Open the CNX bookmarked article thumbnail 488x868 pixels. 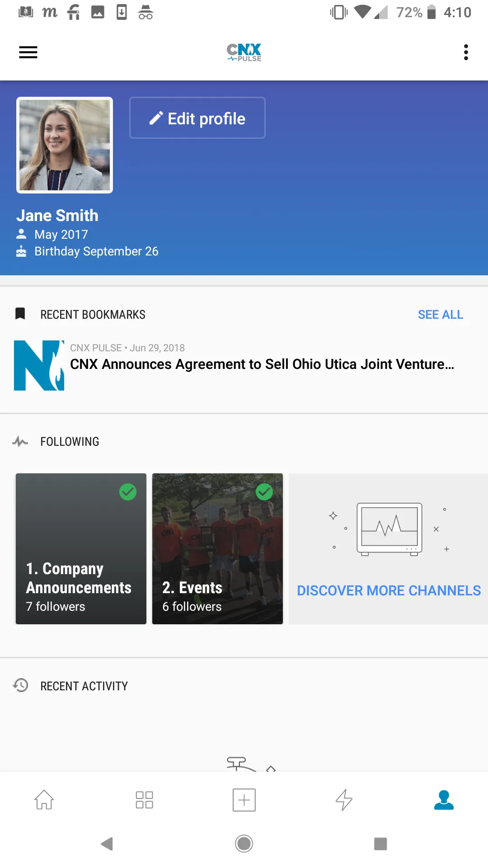[x=39, y=365]
